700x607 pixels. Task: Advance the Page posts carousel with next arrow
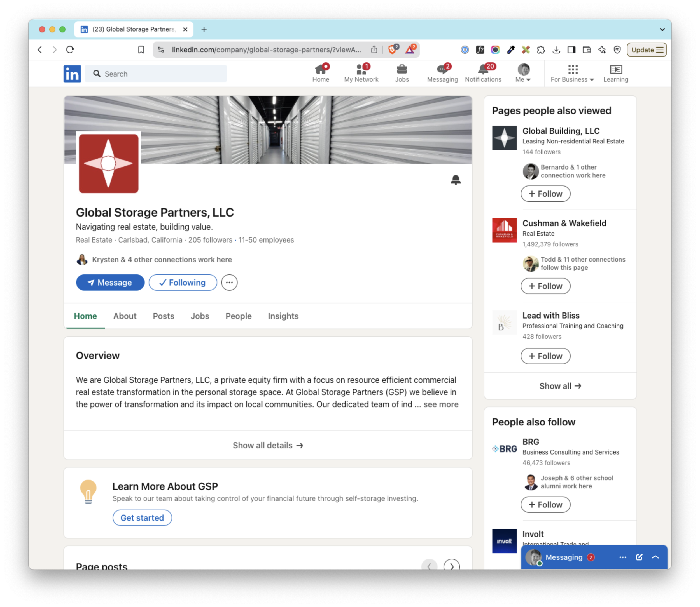tap(452, 566)
